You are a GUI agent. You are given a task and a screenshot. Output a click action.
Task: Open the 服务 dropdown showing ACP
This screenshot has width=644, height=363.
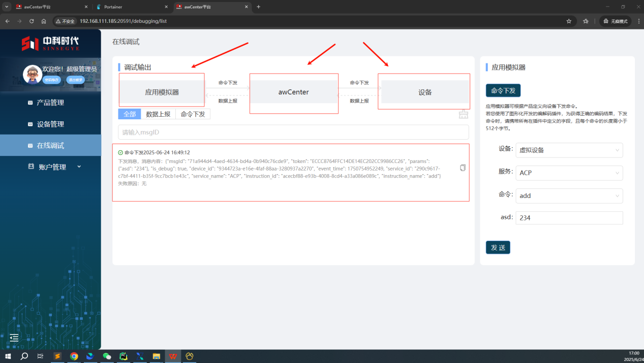click(569, 173)
